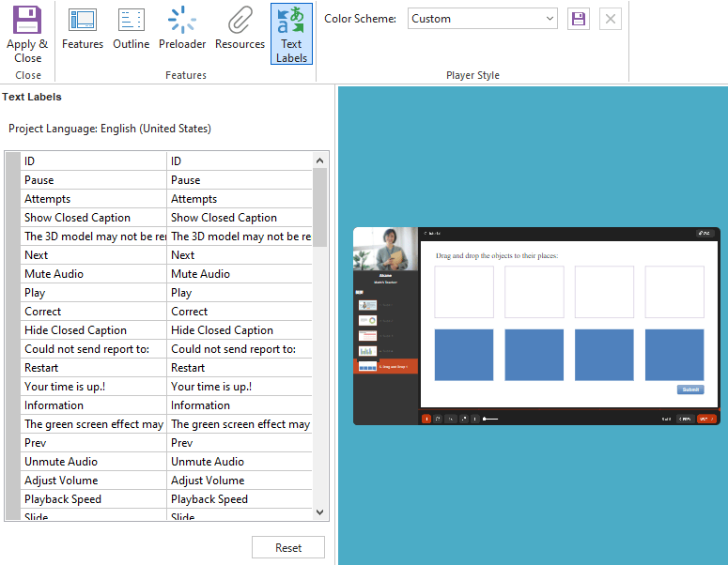Click the first slide thumbnail in preview outline
Screen dimensions: 728x565
(x=367, y=305)
